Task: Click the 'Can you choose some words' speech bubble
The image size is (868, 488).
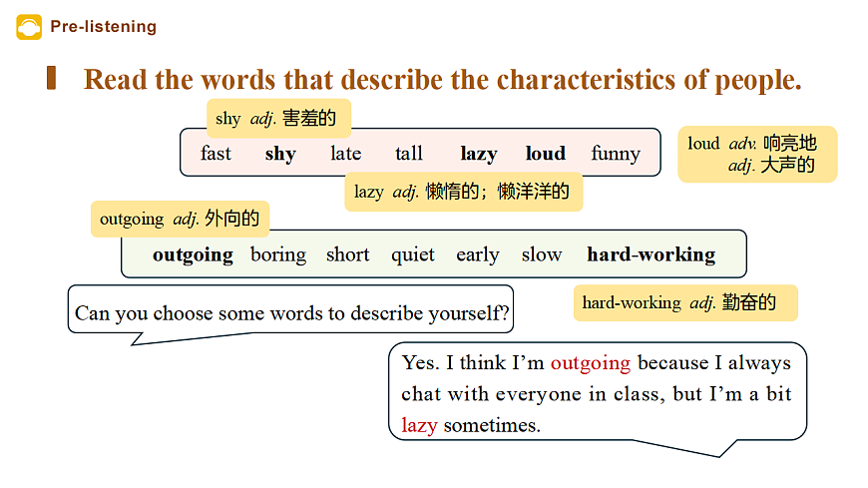Action: pos(292,313)
